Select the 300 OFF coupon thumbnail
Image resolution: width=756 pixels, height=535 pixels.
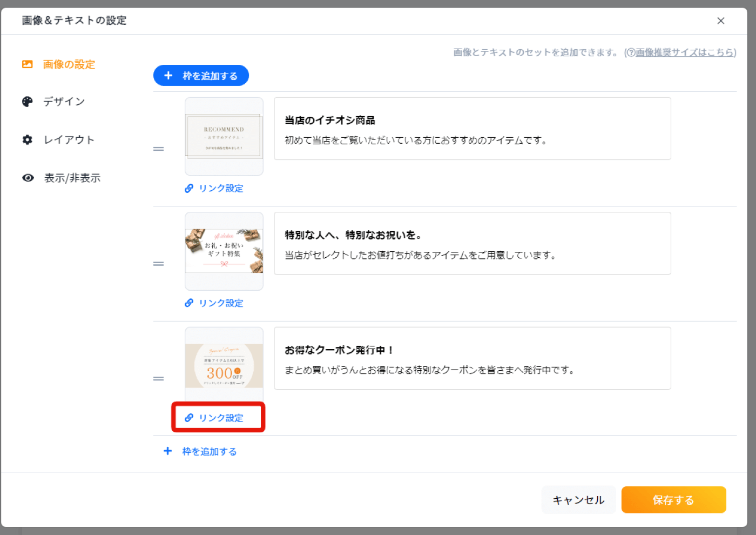pos(224,366)
